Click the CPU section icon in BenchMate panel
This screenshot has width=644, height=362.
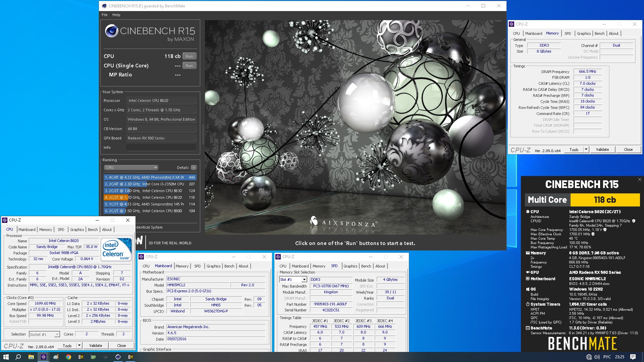[x=528, y=212]
